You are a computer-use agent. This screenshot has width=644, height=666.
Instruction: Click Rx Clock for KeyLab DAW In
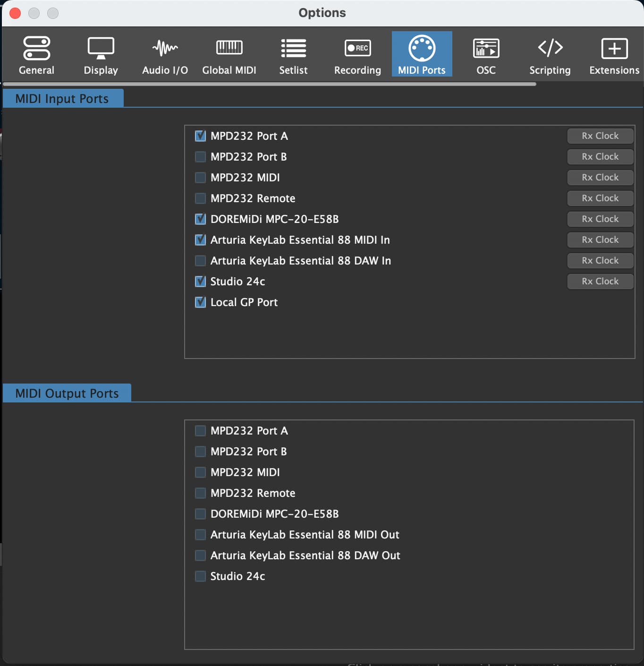[x=600, y=261]
